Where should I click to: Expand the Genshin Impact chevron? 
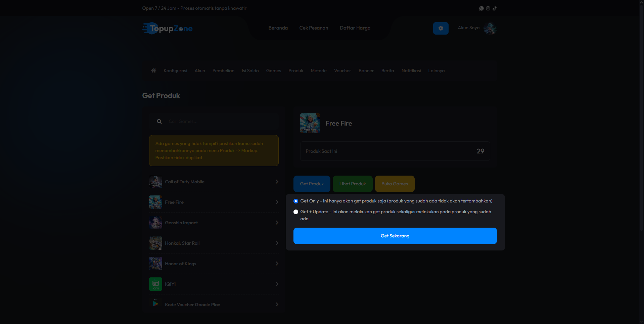pos(277,223)
